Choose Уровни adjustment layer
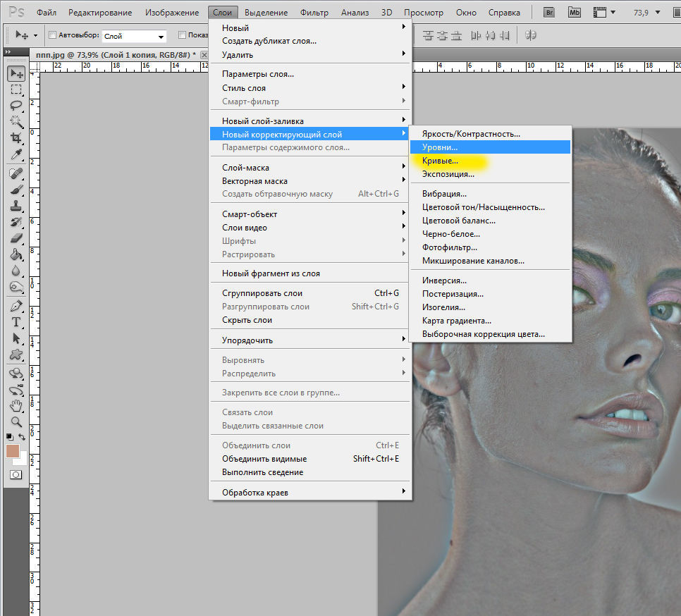This screenshot has height=616, width=681. coord(491,147)
